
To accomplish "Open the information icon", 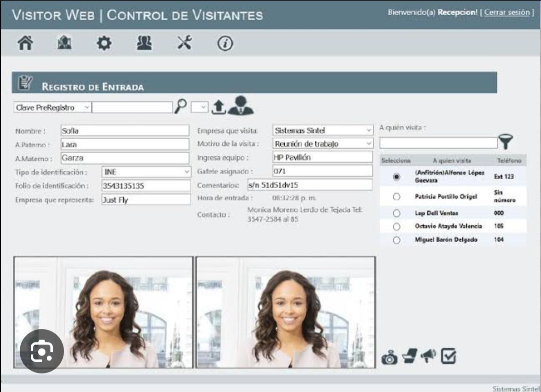I will point(225,43).
